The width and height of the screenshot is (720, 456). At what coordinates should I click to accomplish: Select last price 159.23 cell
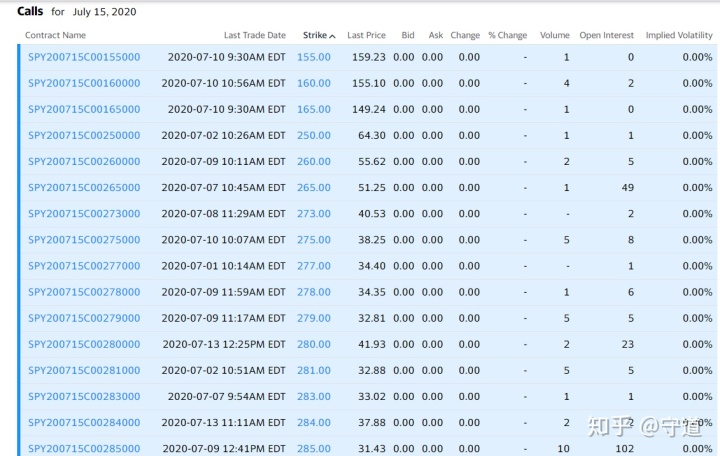click(369, 57)
